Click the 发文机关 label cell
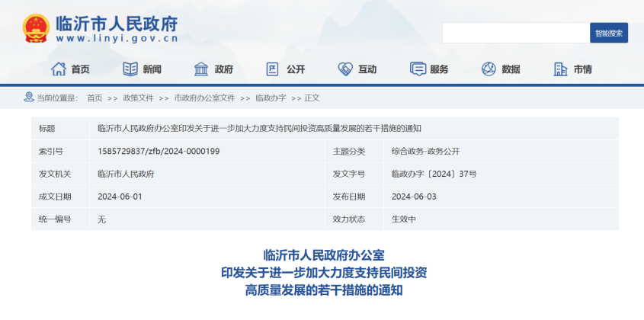 pyautogui.click(x=60, y=174)
